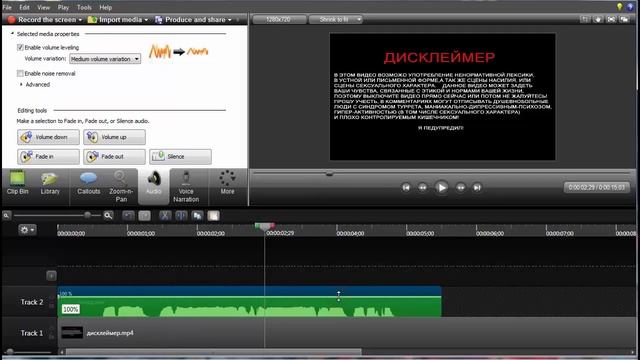Open the View menu
The width and height of the screenshot is (640, 360).
(43, 7)
